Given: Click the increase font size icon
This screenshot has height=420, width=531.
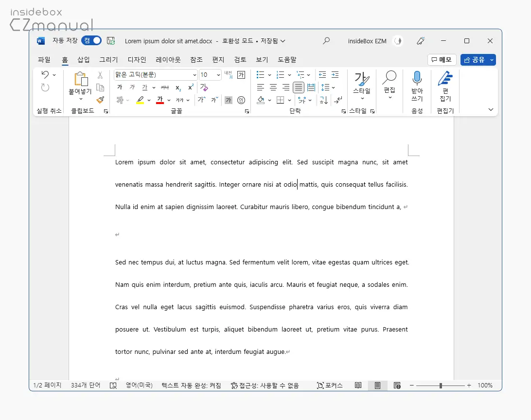Looking at the screenshot, I should (x=202, y=100).
